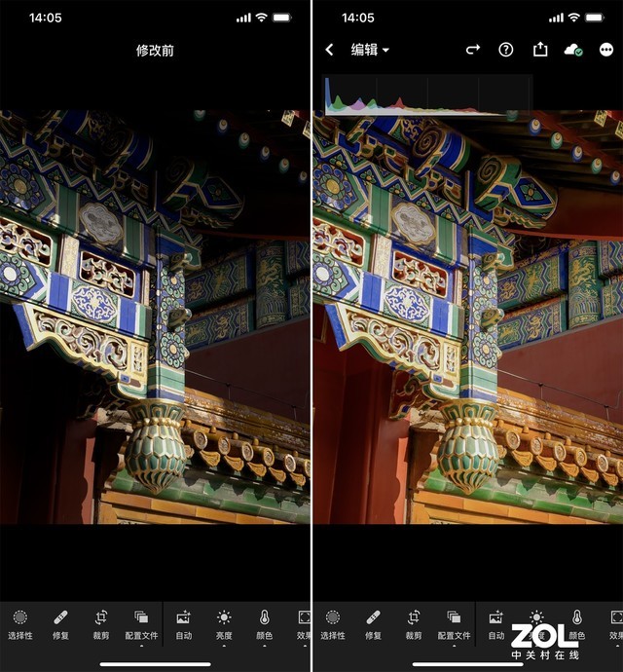Select 选择性 tool in the 编辑 screen
This screenshot has height=672, width=623.
333,623
